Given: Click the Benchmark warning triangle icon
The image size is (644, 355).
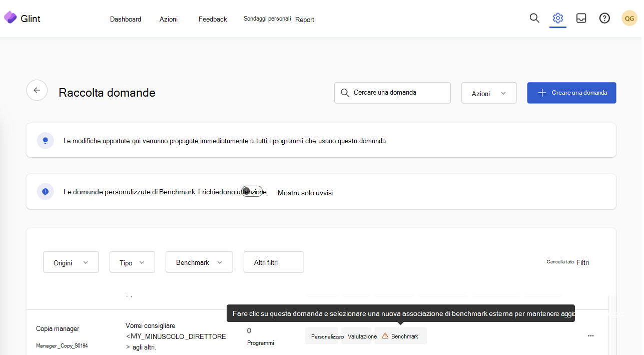Looking at the screenshot, I should point(385,336).
